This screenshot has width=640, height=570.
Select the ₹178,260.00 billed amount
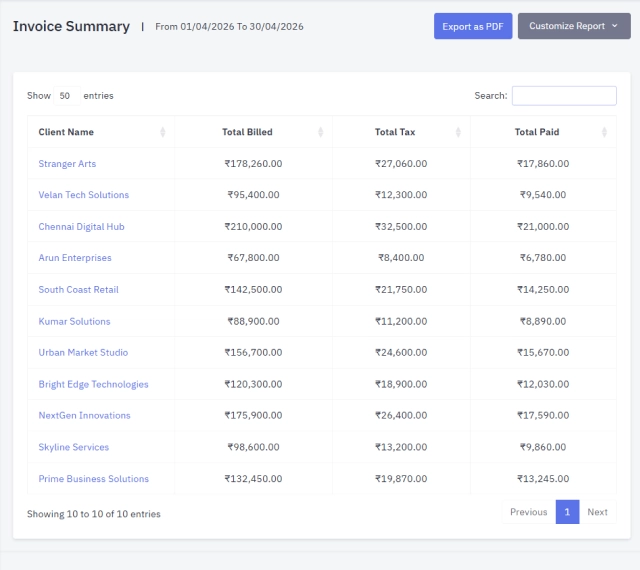(253, 164)
